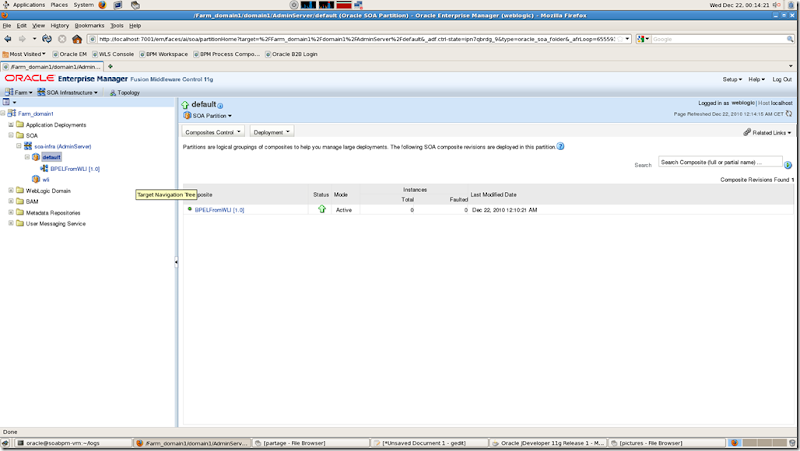
Task: Click the soa-infra server icon in tree
Action: coord(28,146)
